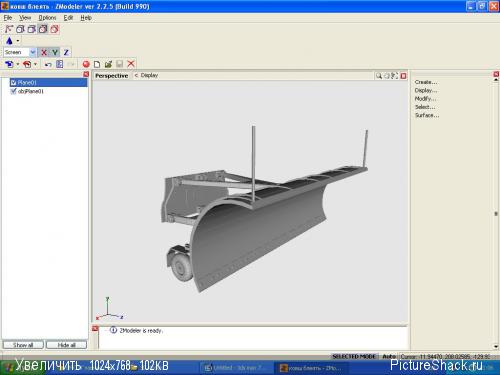Click the viewport fit-to-extents icon
The width and height of the screenshot is (500, 375).
pyautogui.click(x=395, y=76)
